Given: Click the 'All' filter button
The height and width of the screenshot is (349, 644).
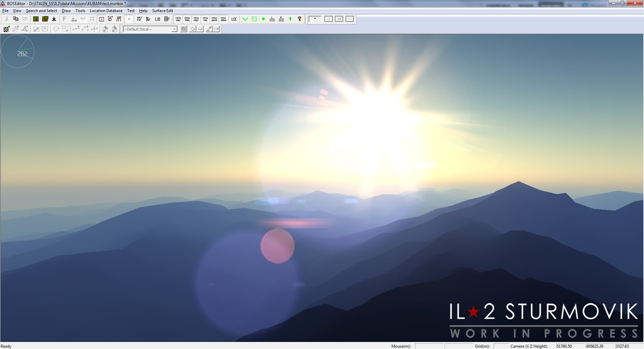Looking at the screenshot, I should (x=339, y=19).
